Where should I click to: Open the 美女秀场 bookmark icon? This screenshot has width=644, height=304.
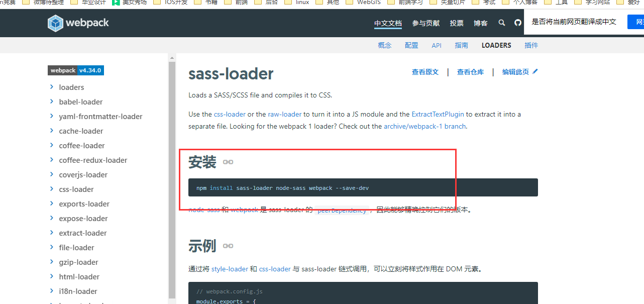tap(116, 2)
